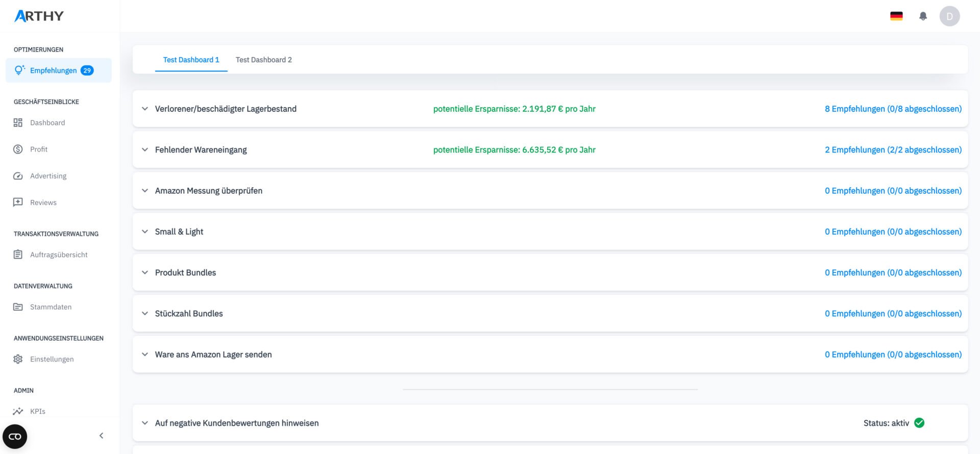Open 2 Empfehlungen (2/2 abgeschlossen) link
Screen dimensions: 980x454
pyautogui.click(x=893, y=149)
